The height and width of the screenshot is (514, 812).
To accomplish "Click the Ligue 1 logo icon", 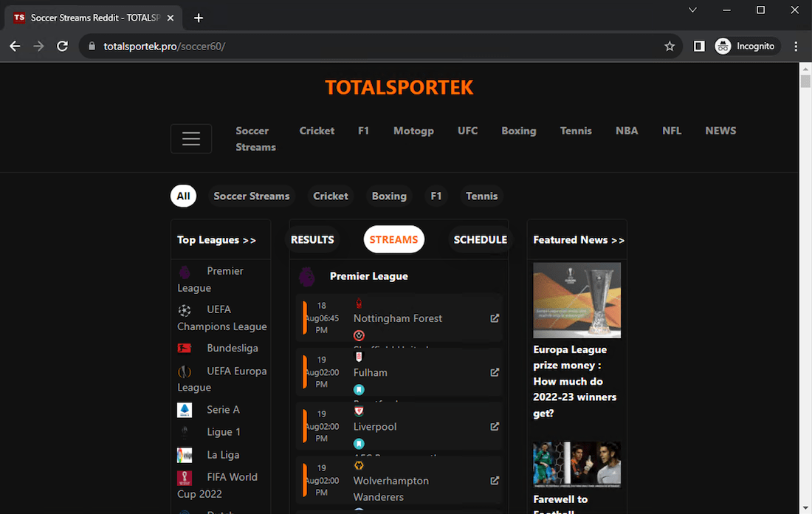I will (x=185, y=432).
